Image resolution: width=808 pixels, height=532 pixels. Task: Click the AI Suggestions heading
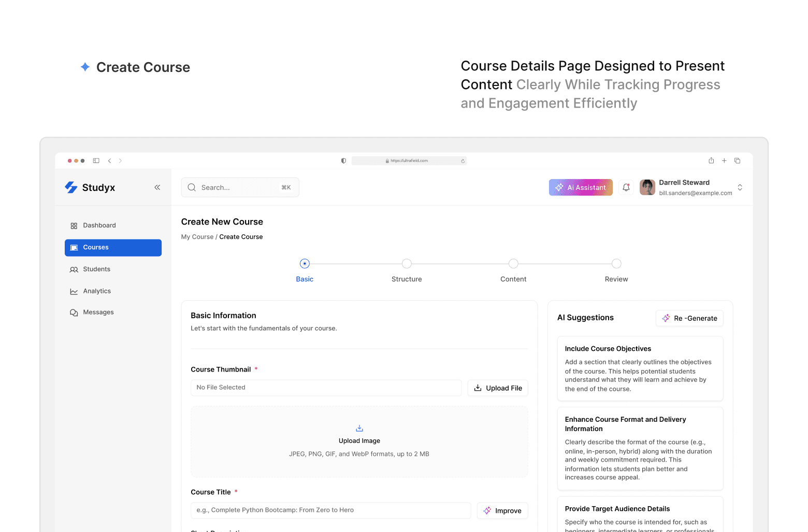[x=585, y=318]
